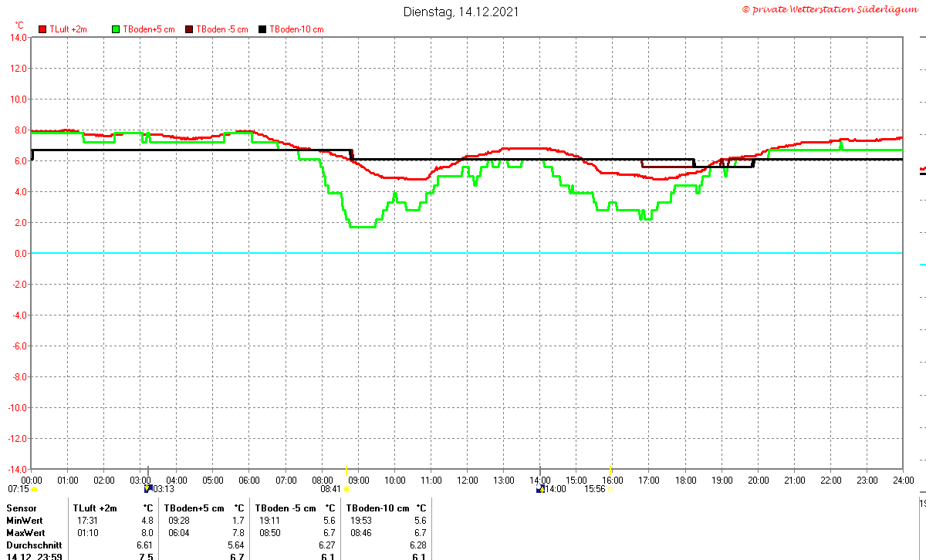
Task: Click the MinWert row label
Action: (25, 521)
